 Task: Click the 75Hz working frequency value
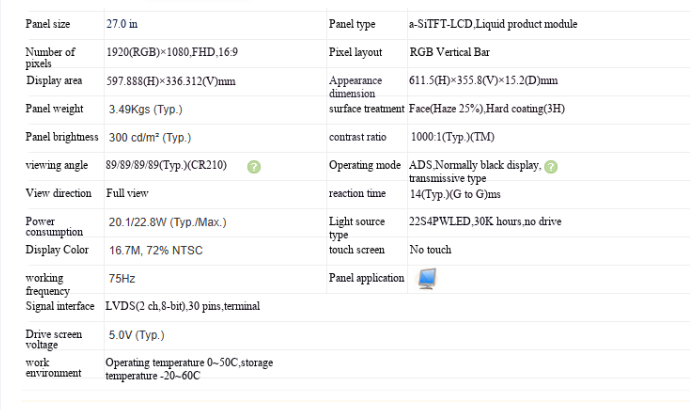(x=122, y=279)
